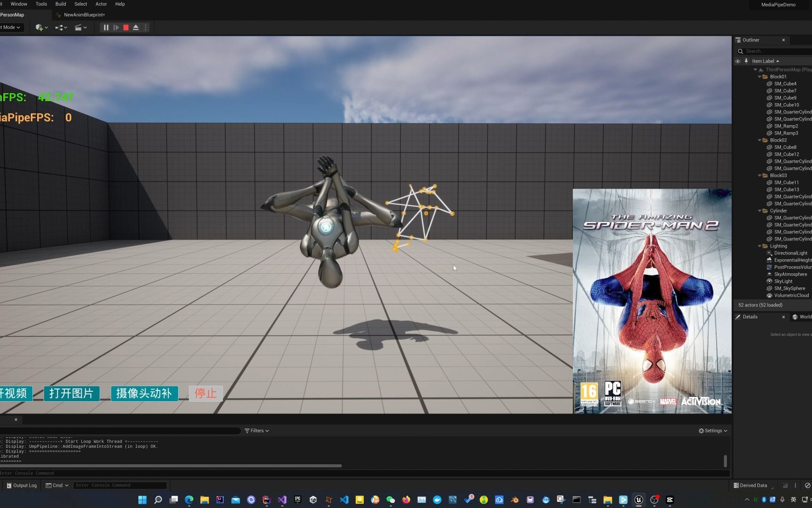
Task: Advance one frame with the frame skip button
Action: (116, 28)
